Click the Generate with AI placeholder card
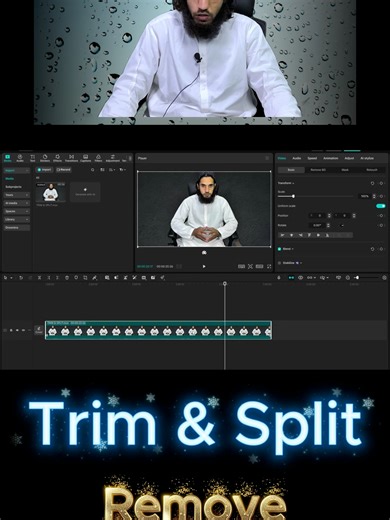 pos(85,192)
